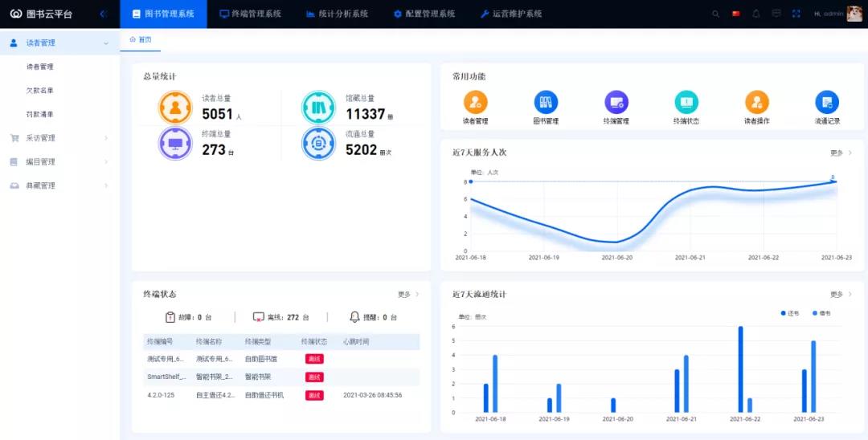Click the 流通记录 shortcut icon

[x=826, y=103]
